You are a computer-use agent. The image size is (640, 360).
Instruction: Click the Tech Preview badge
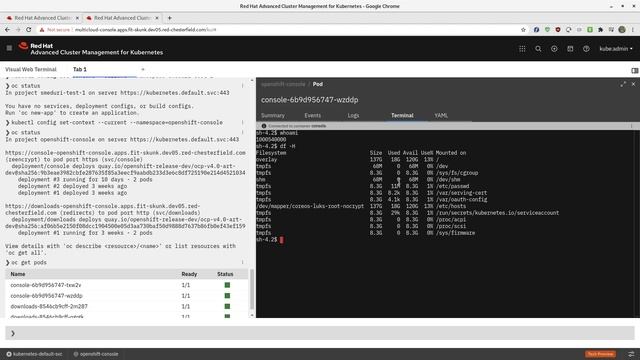(x=600, y=354)
